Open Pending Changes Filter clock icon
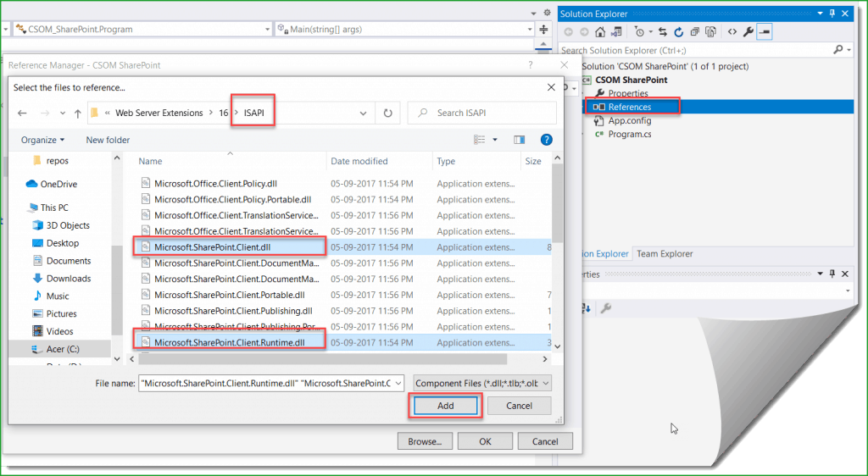 pos(639,32)
